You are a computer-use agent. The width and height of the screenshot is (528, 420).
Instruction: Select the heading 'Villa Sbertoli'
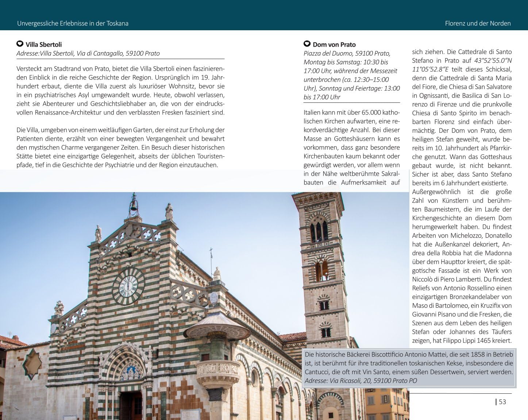point(44,44)
